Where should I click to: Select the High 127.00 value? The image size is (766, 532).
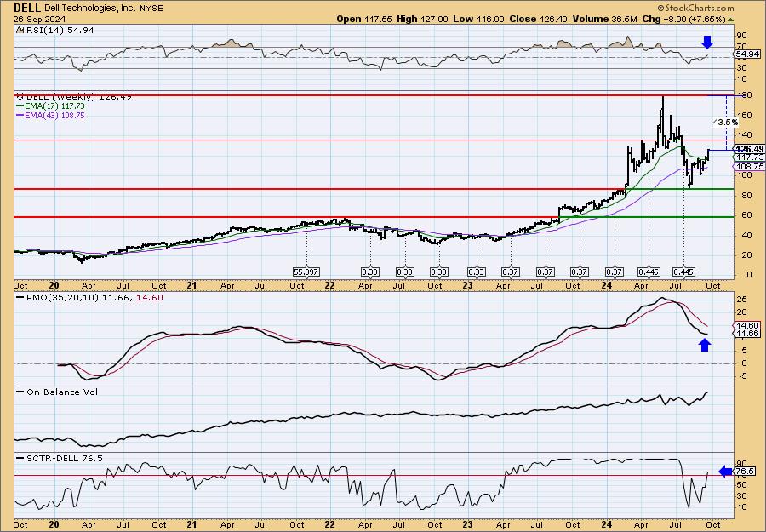click(x=424, y=19)
